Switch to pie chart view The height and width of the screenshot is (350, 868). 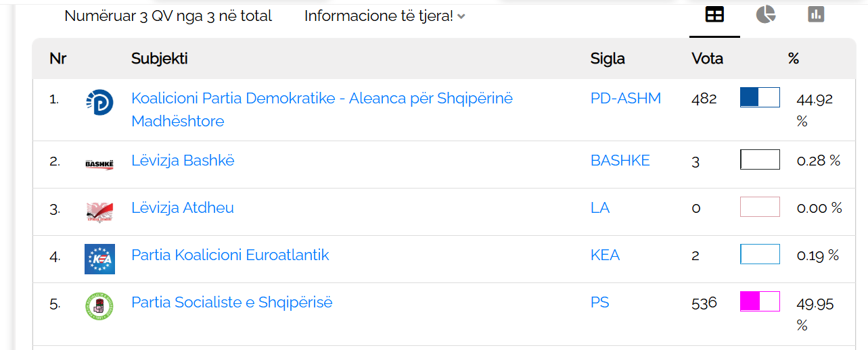tap(765, 14)
